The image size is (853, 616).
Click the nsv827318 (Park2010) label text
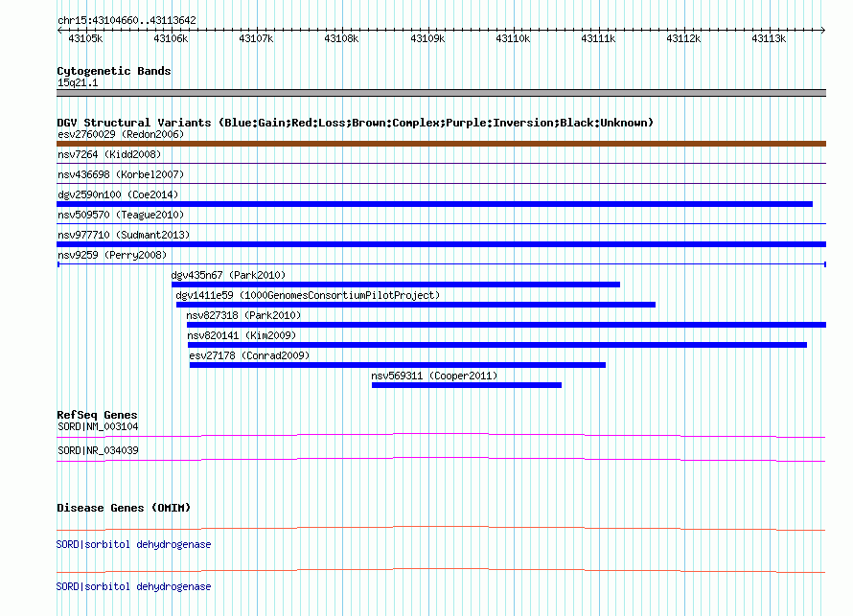tap(243, 315)
